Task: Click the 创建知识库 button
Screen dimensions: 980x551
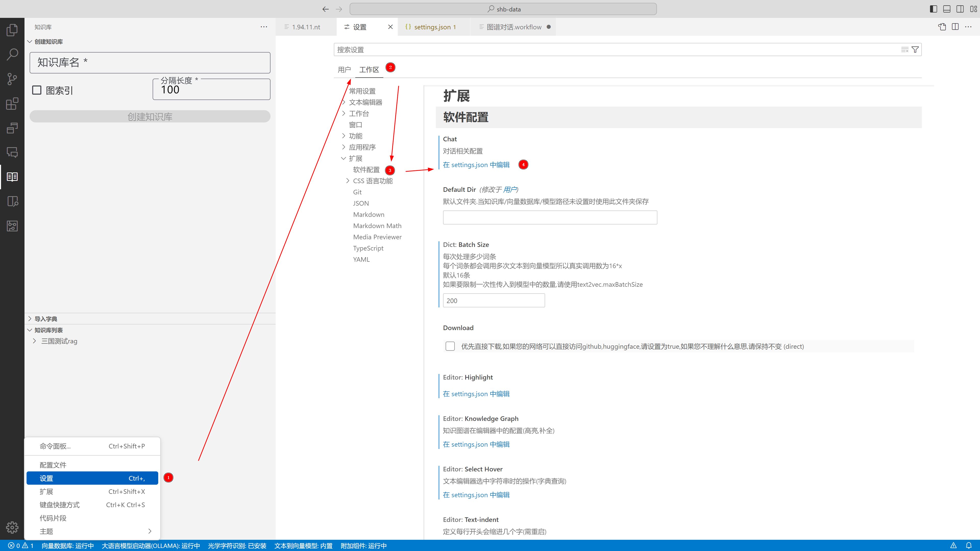Action: [150, 117]
